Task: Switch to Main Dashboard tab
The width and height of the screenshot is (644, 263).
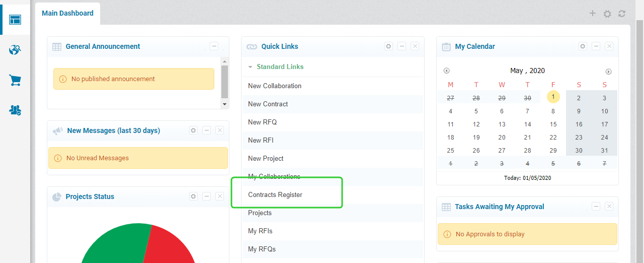Action: [x=67, y=14]
